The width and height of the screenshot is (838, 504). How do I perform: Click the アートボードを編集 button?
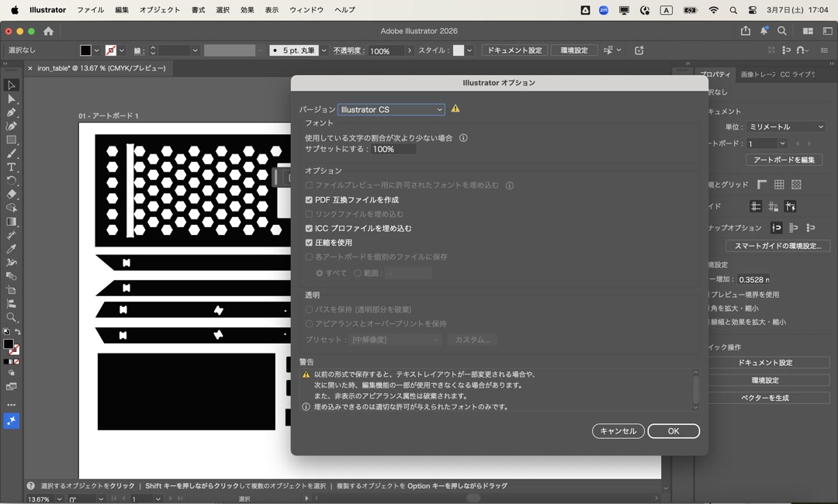pos(784,160)
